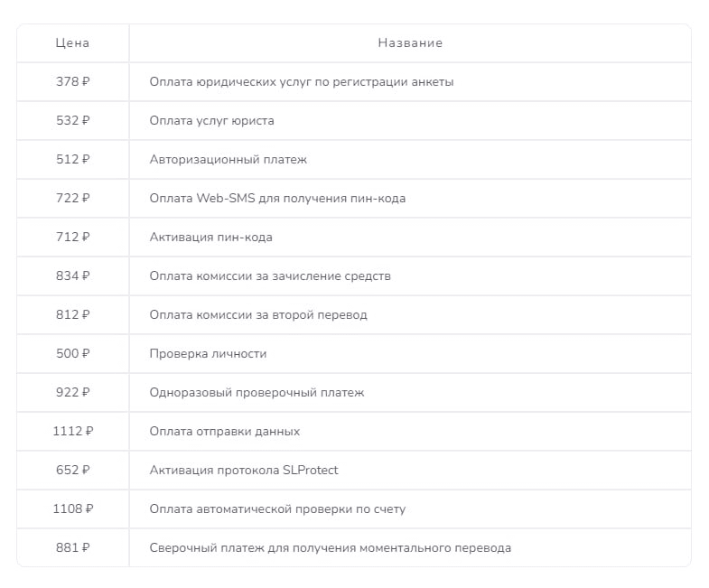Select "Оплата комиссии за второй перевод"
Image resolution: width=709 pixels, height=588 pixels.
point(258,315)
